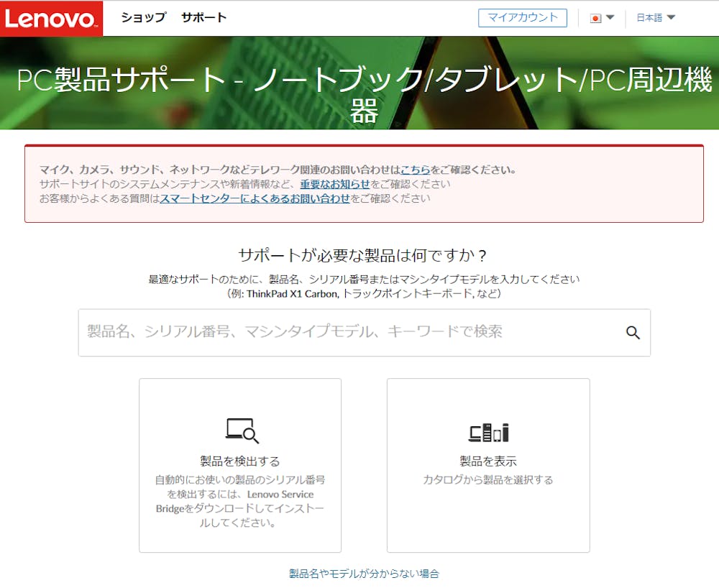Image resolution: width=719 pixels, height=588 pixels.
Task: Click the Lenovo Service Bridge description text
Action: 240,501
